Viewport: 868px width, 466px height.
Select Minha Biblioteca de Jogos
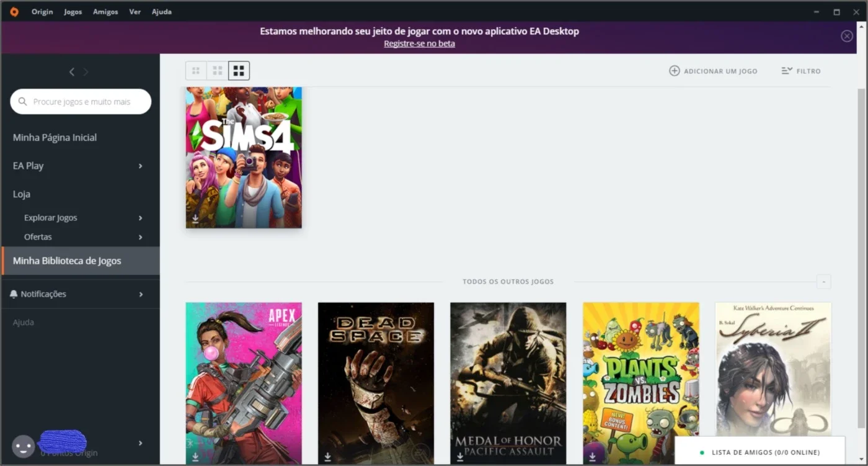pyautogui.click(x=81, y=261)
